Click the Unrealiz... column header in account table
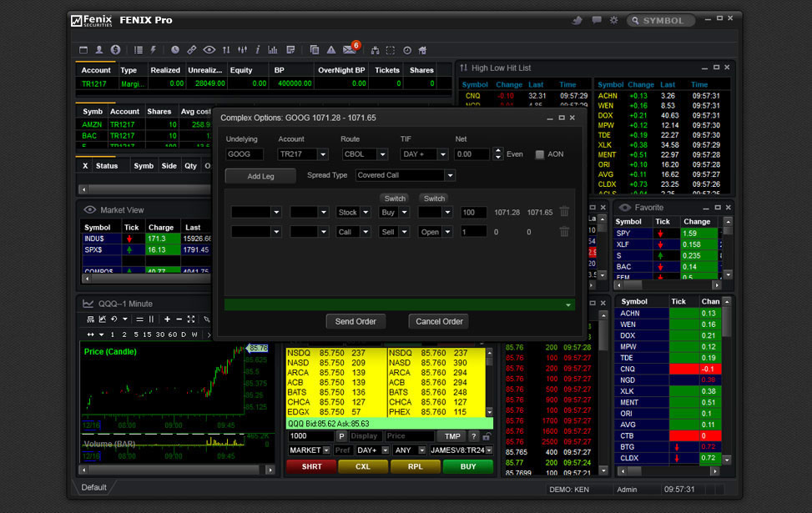Image resolution: width=812 pixels, height=513 pixels. [205, 70]
